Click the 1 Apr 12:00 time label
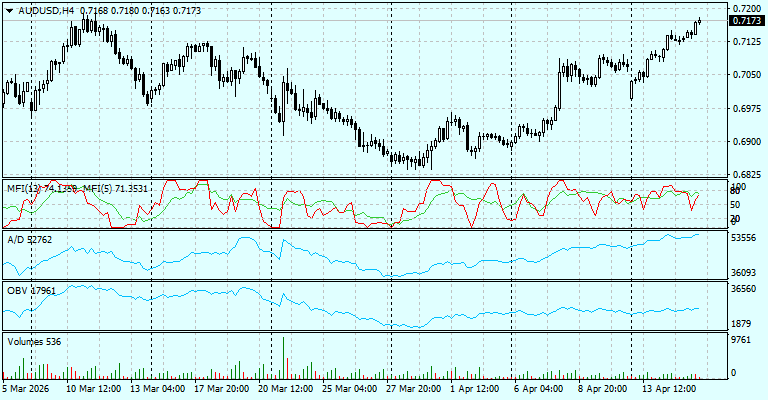768x400 pixels. click(x=475, y=389)
